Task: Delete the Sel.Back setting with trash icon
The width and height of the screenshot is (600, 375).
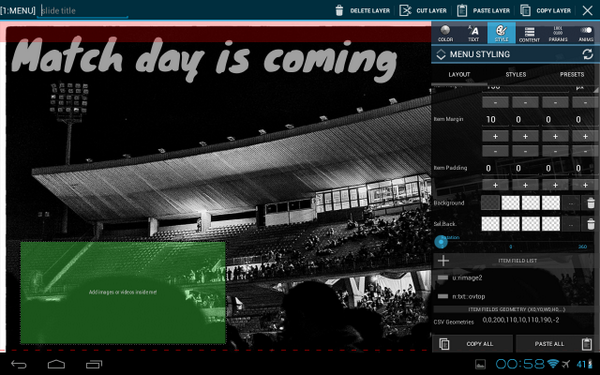Action: (590, 224)
